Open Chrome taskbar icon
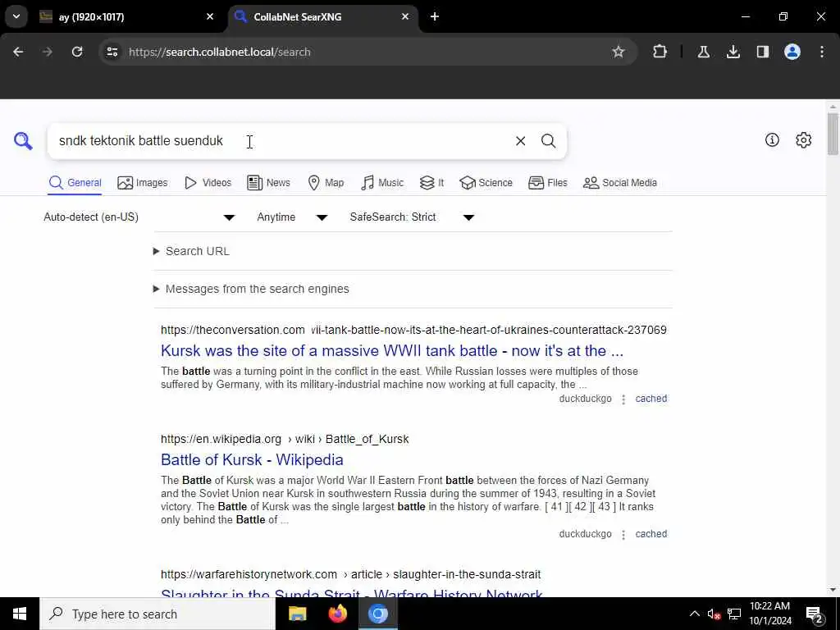 [x=377, y=614]
